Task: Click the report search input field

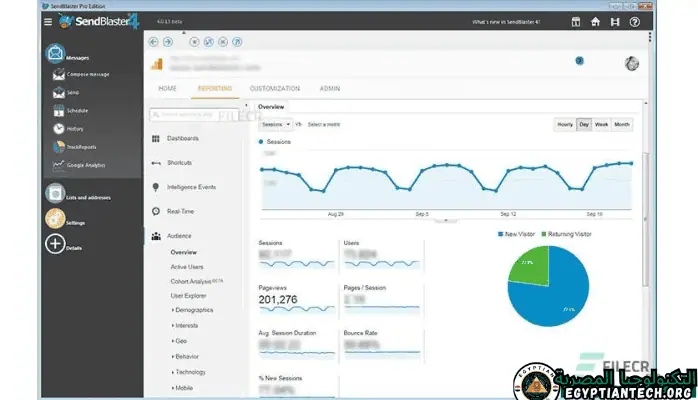Action: [x=198, y=115]
